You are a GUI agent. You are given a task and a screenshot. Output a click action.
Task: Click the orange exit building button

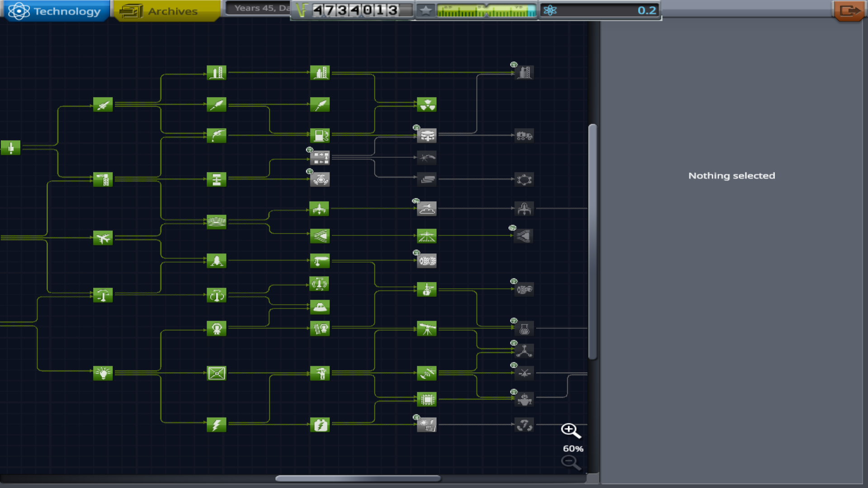tap(849, 10)
